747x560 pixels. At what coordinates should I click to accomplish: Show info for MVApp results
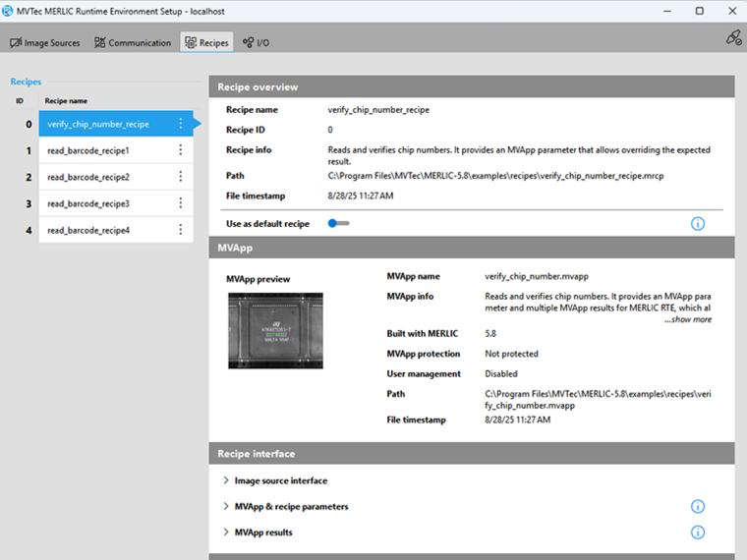[x=698, y=532]
